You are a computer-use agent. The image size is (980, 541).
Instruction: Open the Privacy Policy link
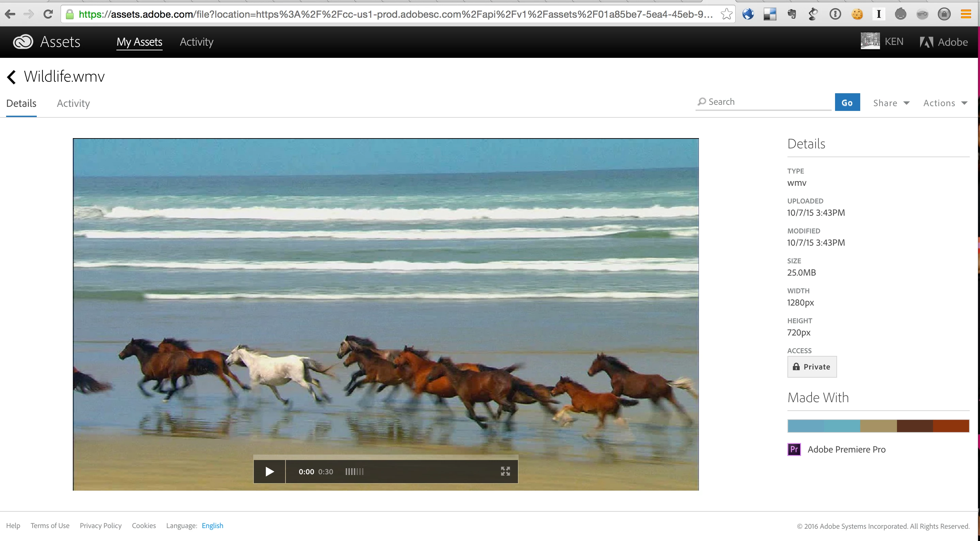pyautogui.click(x=100, y=525)
